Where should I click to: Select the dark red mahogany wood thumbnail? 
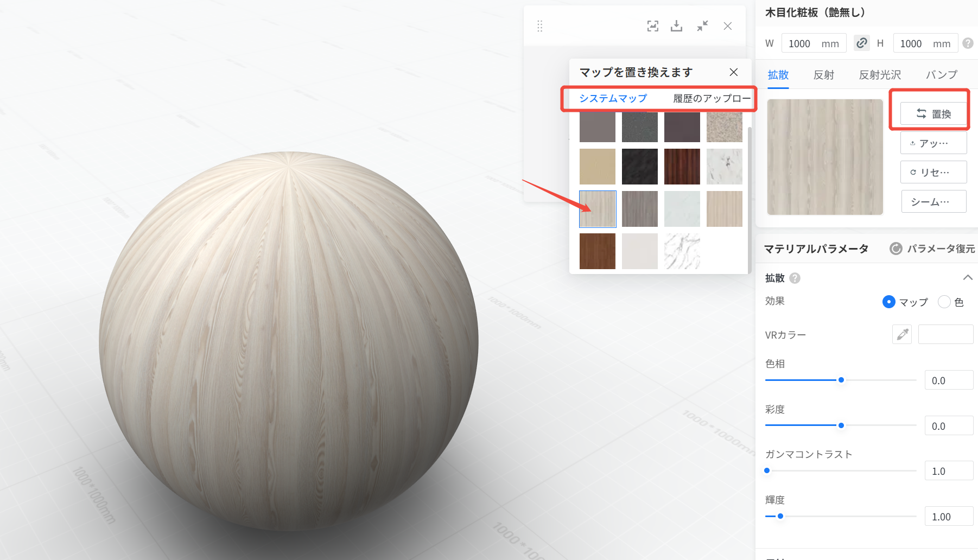pyautogui.click(x=682, y=167)
